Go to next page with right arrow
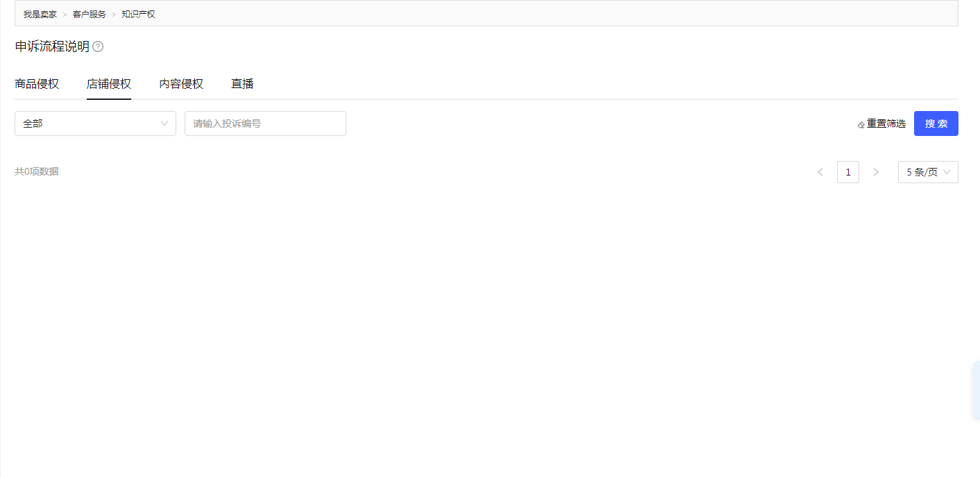The image size is (980, 478). (x=876, y=172)
